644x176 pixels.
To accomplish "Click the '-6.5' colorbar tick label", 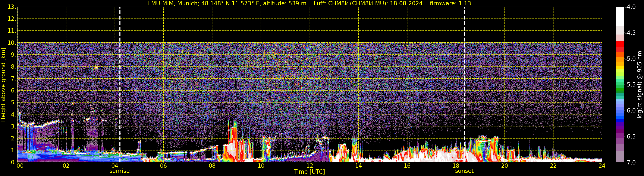I will (x=630, y=136).
